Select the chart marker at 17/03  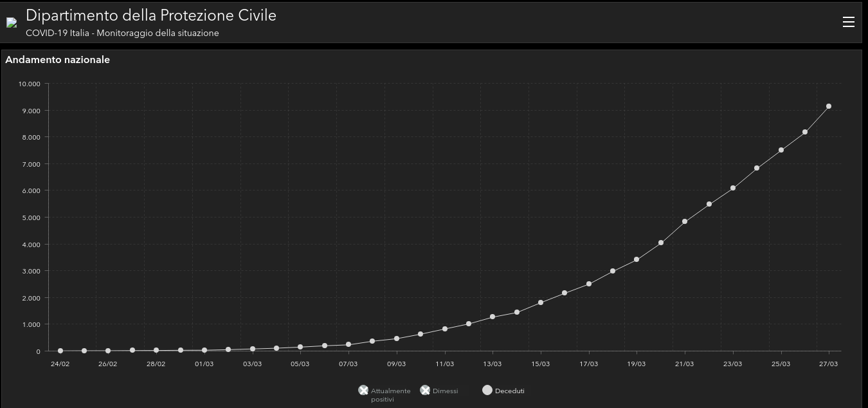coord(589,284)
